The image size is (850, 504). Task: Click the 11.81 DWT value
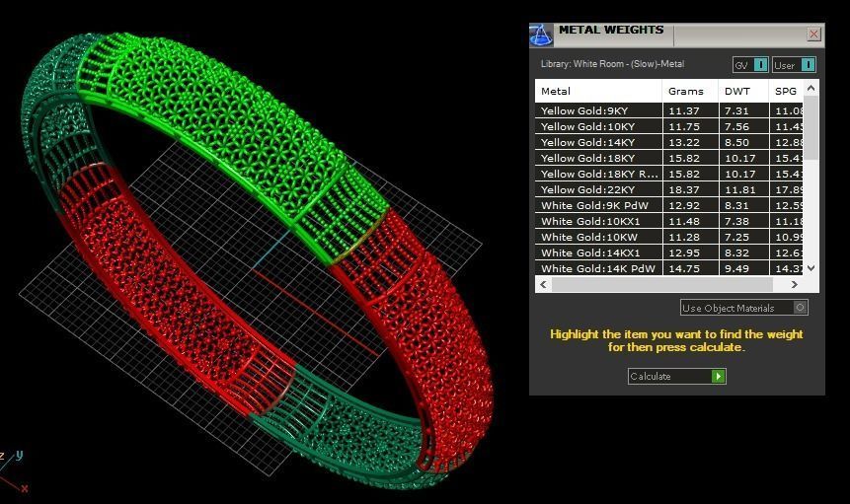tap(740, 189)
